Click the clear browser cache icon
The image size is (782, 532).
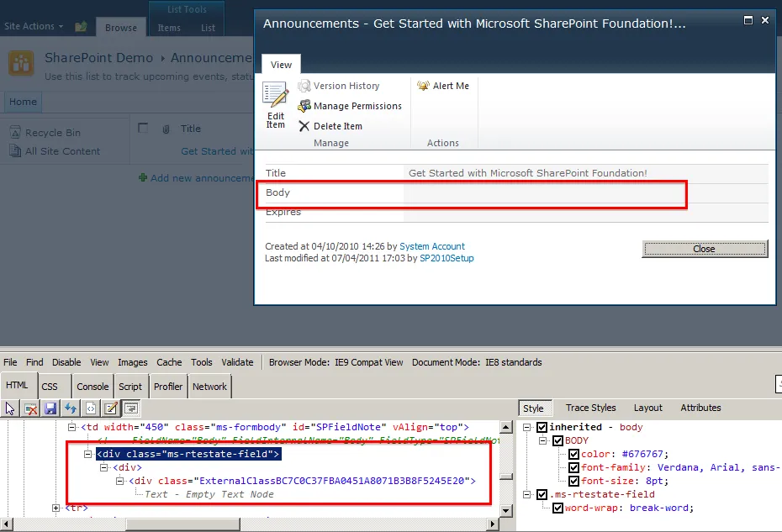[30, 408]
